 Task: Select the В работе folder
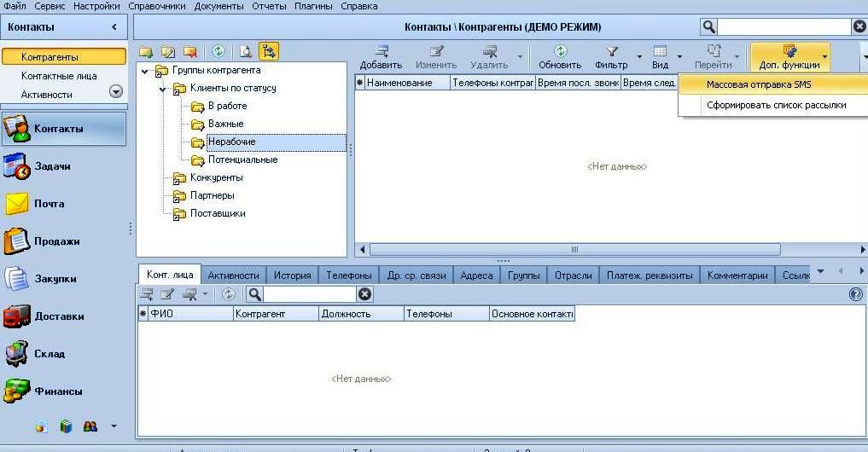[x=228, y=106]
